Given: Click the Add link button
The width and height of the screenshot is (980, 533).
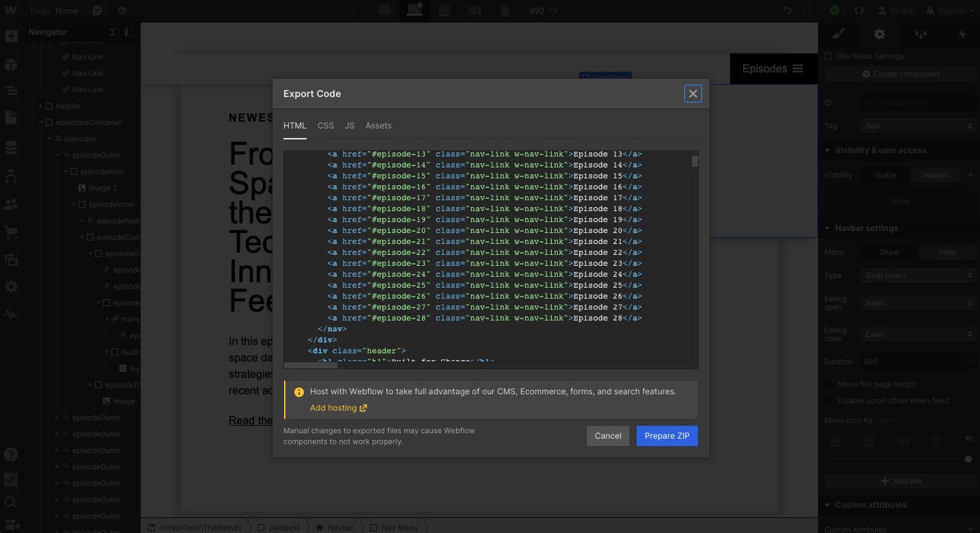Looking at the screenshot, I should point(901,481).
